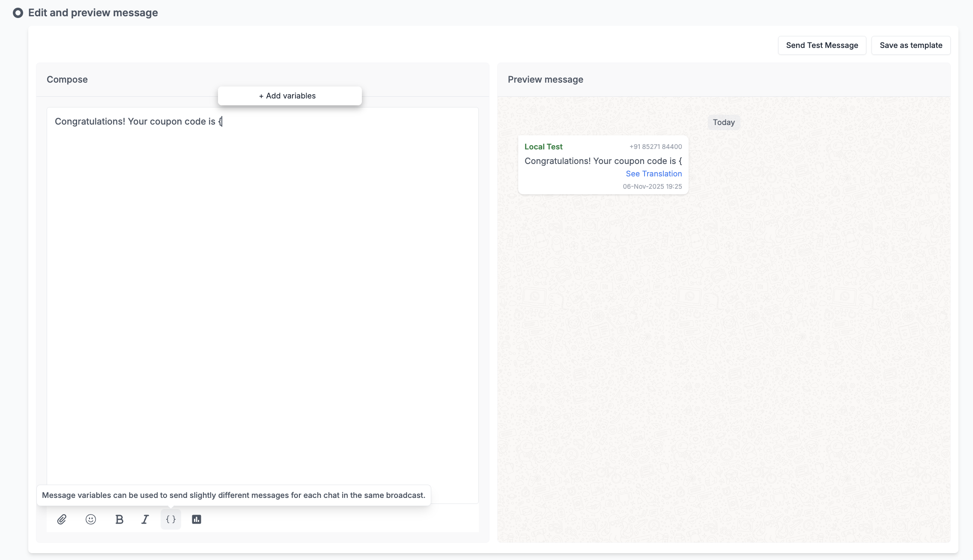The height and width of the screenshot is (560, 973).
Task: Click the Preview message panel header
Action: [545, 80]
